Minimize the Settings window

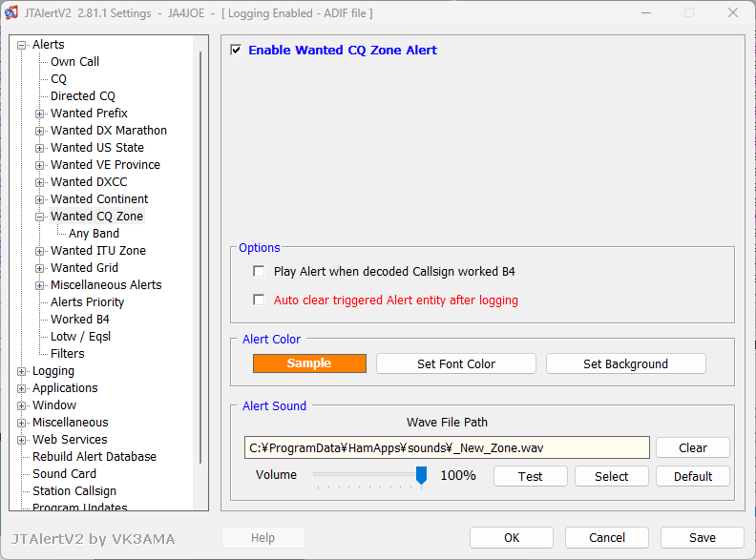[646, 13]
